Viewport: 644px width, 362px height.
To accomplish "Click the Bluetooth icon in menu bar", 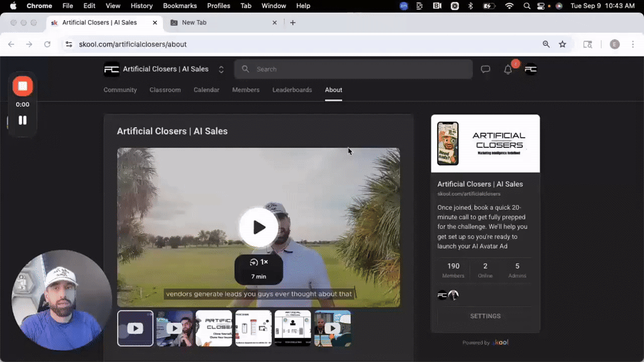I will click(470, 6).
